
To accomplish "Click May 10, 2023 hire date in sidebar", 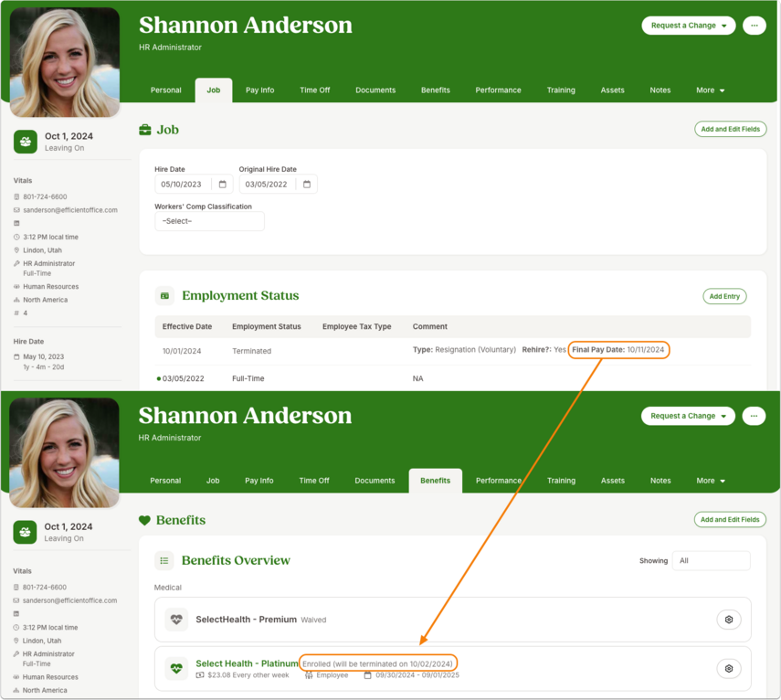I will pyautogui.click(x=43, y=356).
